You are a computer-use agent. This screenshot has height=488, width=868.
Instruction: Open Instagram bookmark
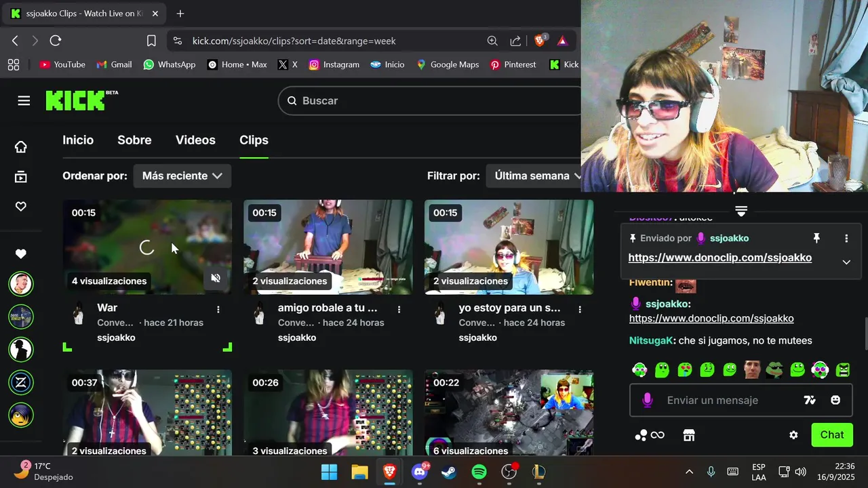click(x=334, y=64)
